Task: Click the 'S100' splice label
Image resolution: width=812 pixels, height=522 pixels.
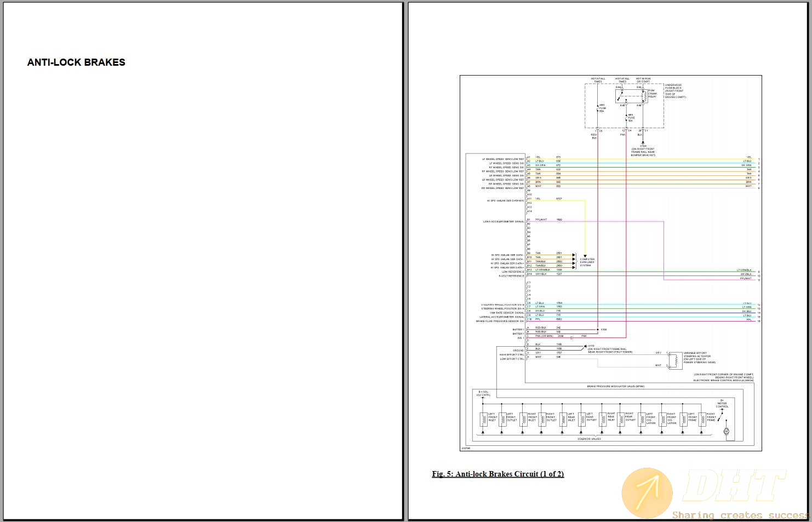Action: coord(603,330)
